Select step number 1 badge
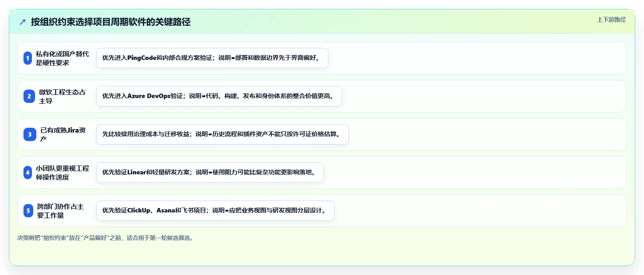Viewport: 644px width, 275px height. (28, 58)
